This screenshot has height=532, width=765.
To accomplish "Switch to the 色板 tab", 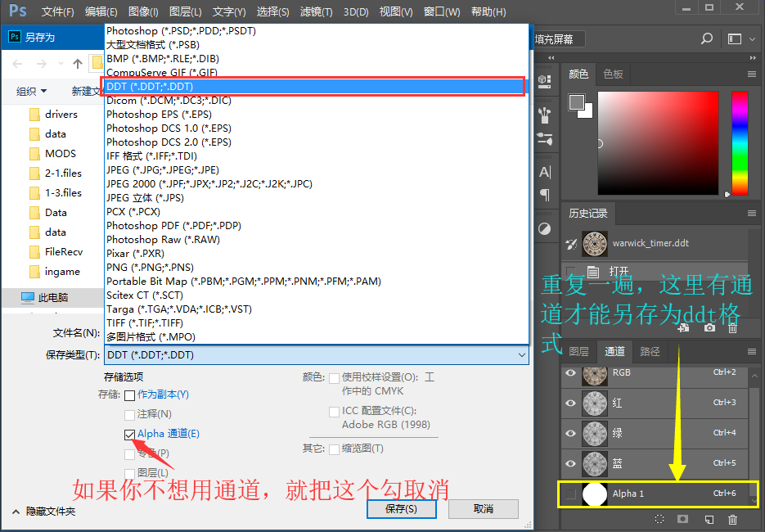I will click(613, 74).
